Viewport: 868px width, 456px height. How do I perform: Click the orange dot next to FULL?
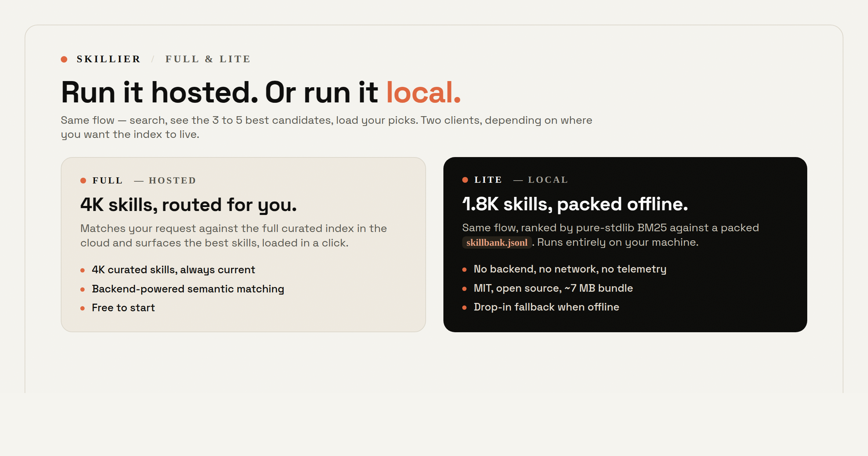[83, 181]
